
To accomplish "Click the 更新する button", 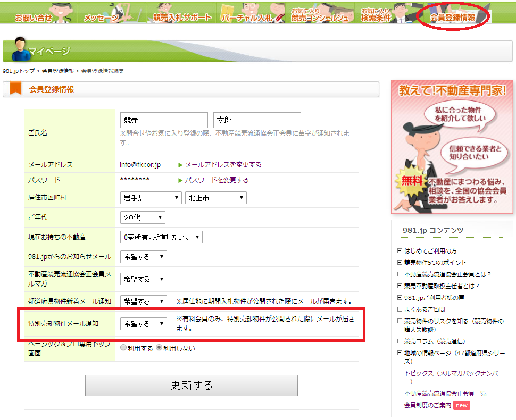I will click(x=191, y=385).
